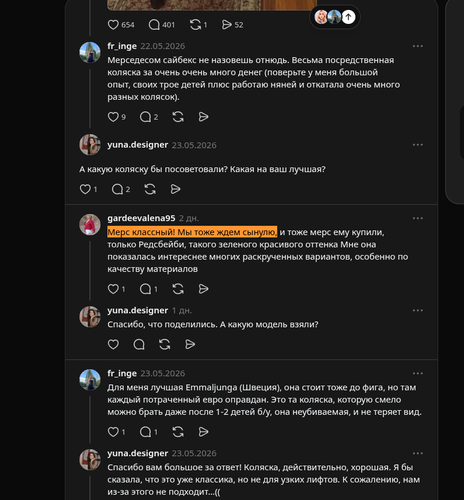The width and height of the screenshot is (464, 500).
Task: Open more options for fr_inge's 22.05.2026 comment
Action: pos(418,46)
